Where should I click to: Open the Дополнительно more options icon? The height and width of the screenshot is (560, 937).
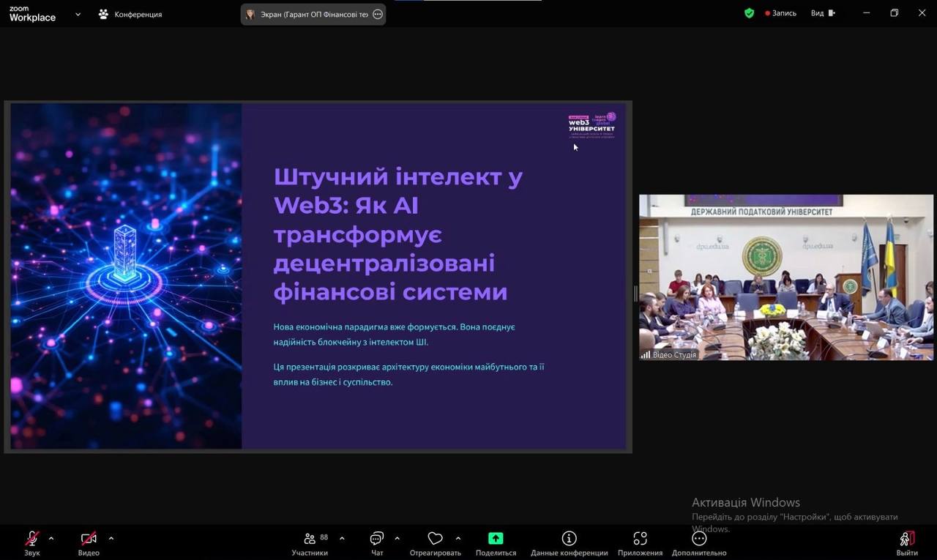(699, 540)
